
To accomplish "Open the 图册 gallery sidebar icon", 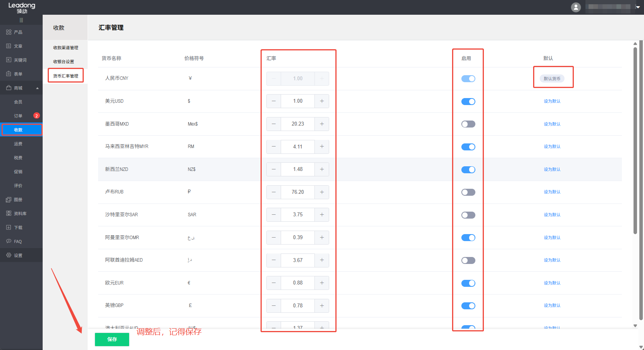I will coord(9,200).
